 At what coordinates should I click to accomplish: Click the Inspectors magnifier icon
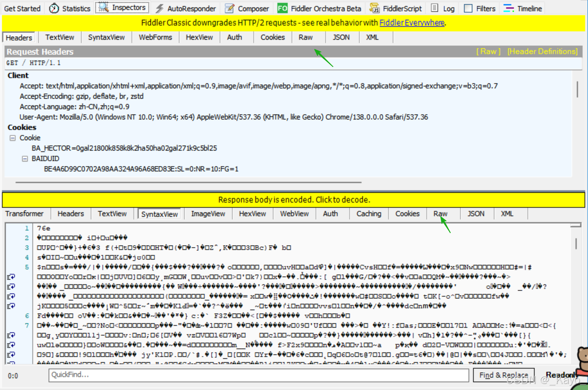pos(103,7)
